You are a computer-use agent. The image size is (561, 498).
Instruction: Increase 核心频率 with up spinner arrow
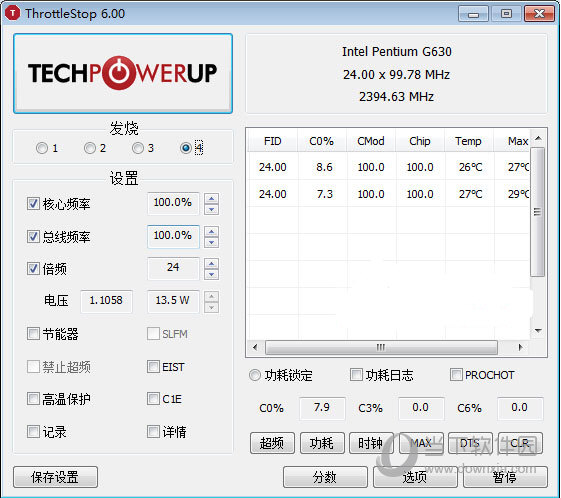211,199
